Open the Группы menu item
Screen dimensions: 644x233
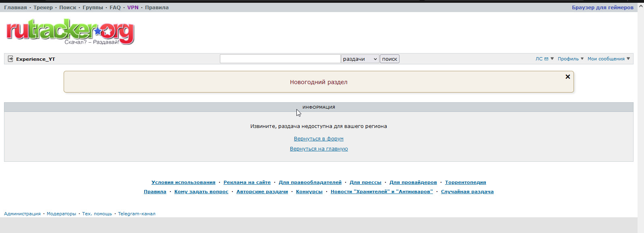point(93,7)
